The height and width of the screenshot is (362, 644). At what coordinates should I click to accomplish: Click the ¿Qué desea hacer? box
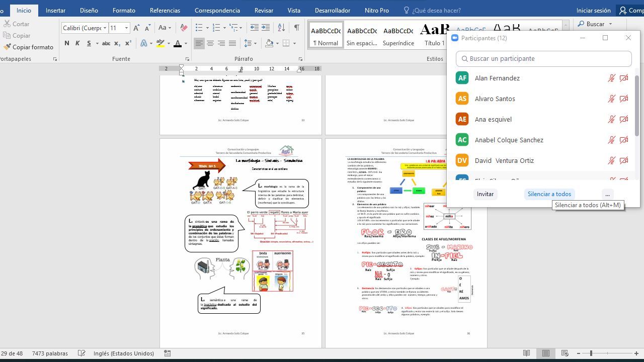(433, 10)
